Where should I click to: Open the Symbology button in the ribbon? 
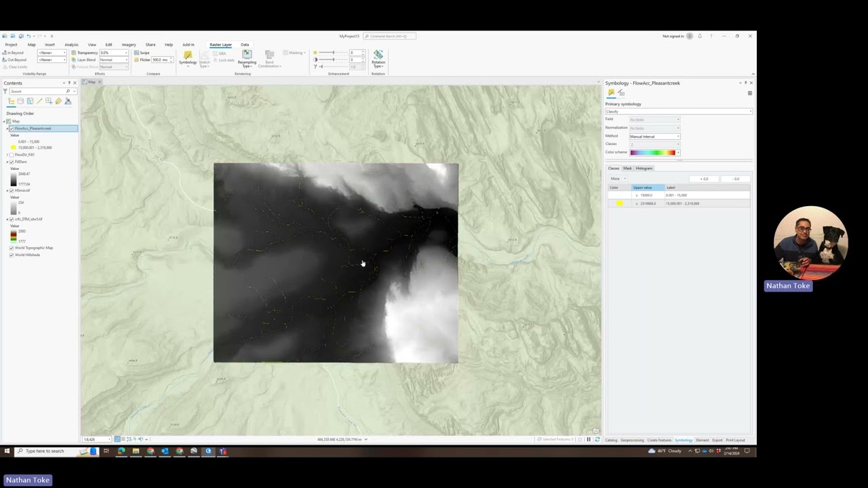pyautogui.click(x=188, y=58)
